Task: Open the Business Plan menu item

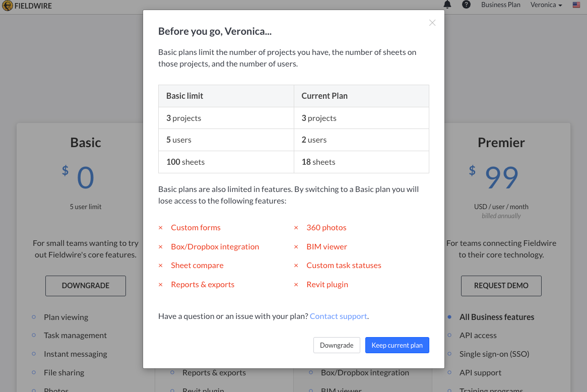Action: pos(500,5)
